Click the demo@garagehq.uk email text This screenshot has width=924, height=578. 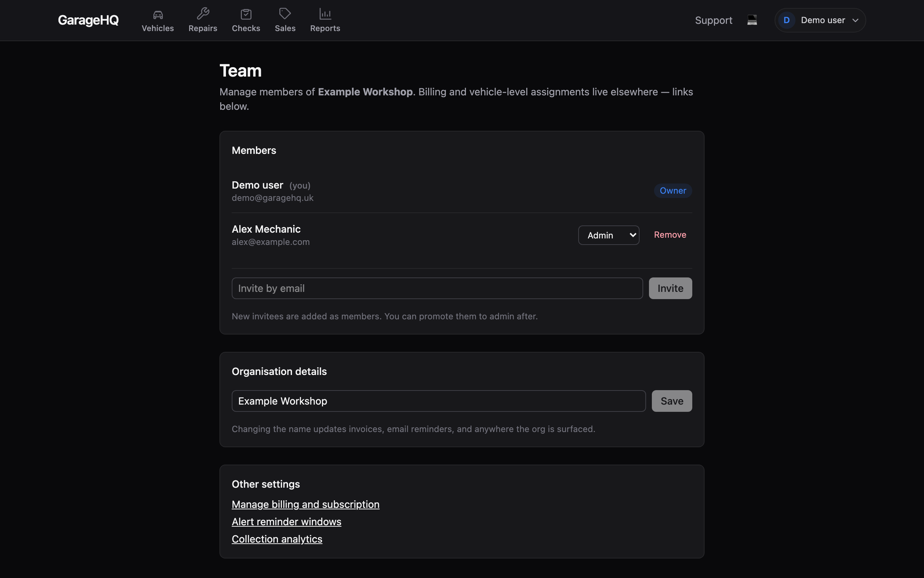(x=273, y=198)
